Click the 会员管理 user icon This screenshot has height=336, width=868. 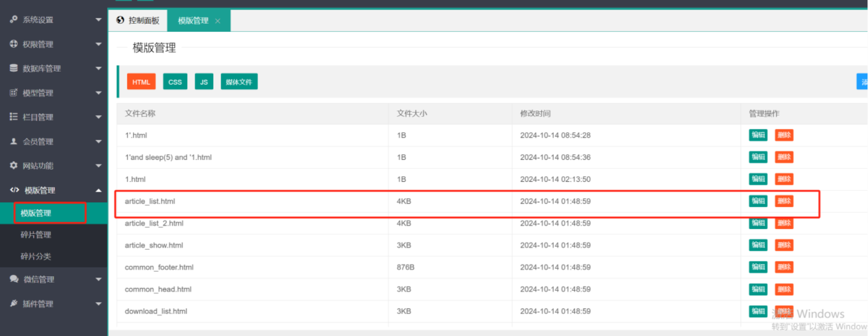pos(14,141)
